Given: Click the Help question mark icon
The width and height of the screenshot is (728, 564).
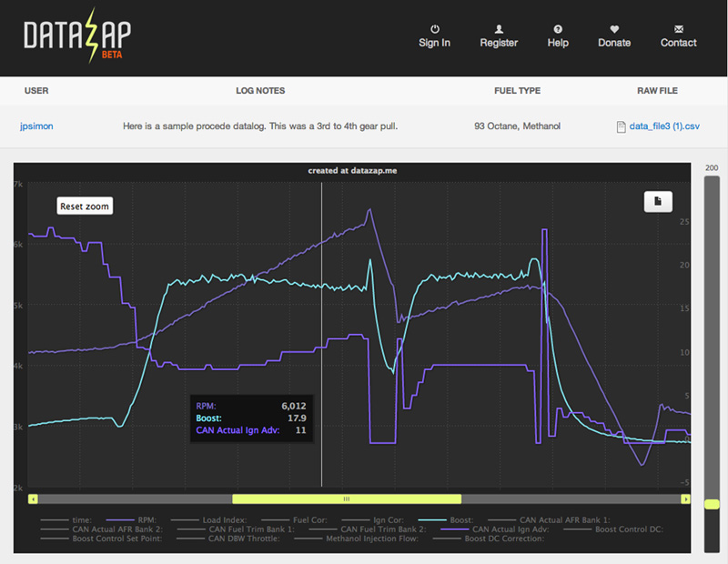Looking at the screenshot, I should [x=558, y=27].
